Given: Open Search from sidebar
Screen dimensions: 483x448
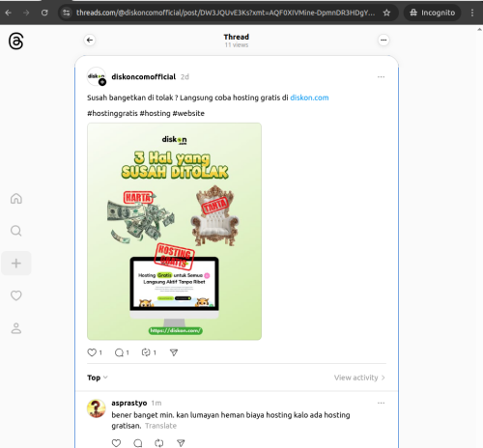Looking at the screenshot, I should (16, 231).
